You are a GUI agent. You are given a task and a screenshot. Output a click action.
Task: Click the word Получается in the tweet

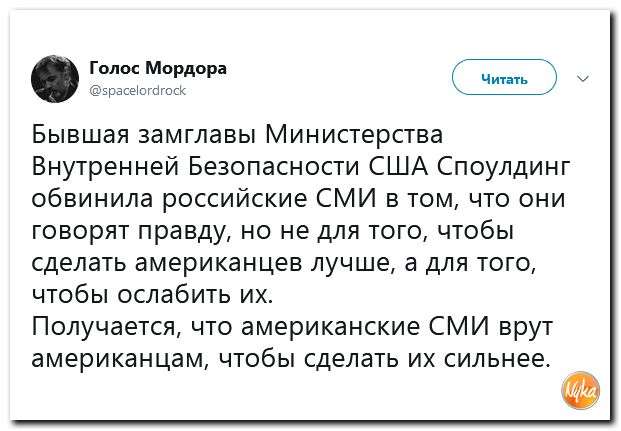point(105,327)
